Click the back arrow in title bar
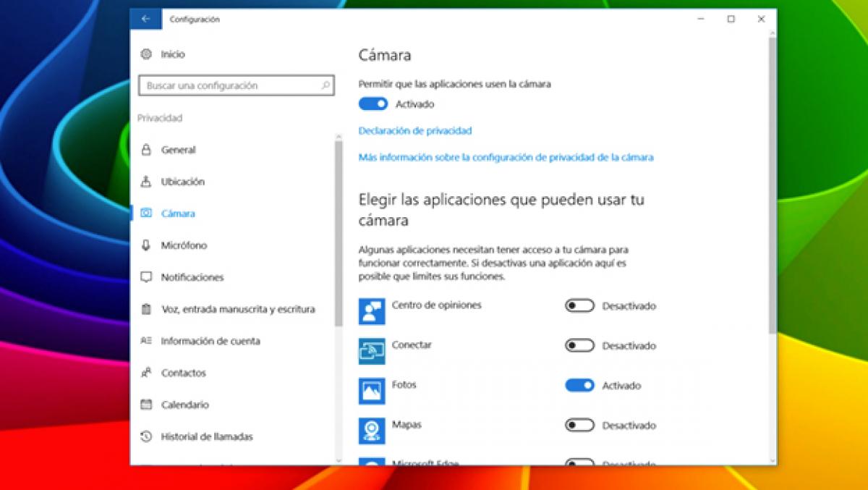The width and height of the screenshot is (868, 490). (146, 20)
